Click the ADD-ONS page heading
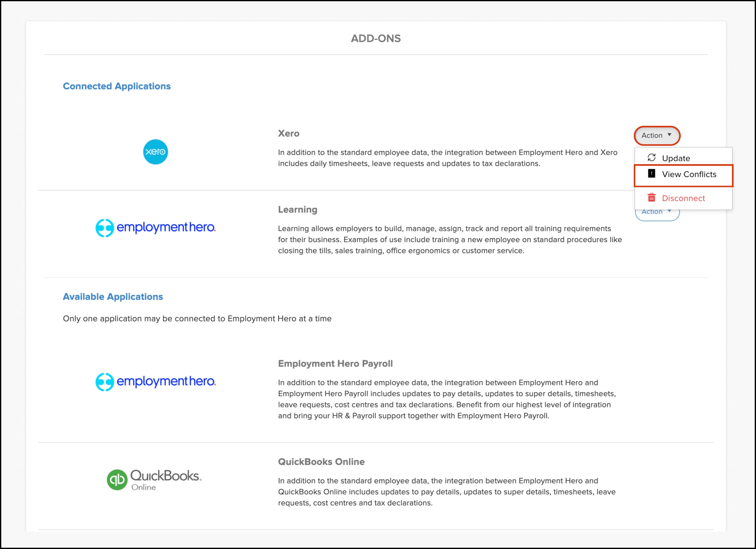This screenshot has width=756, height=549. click(x=376, y=38)
